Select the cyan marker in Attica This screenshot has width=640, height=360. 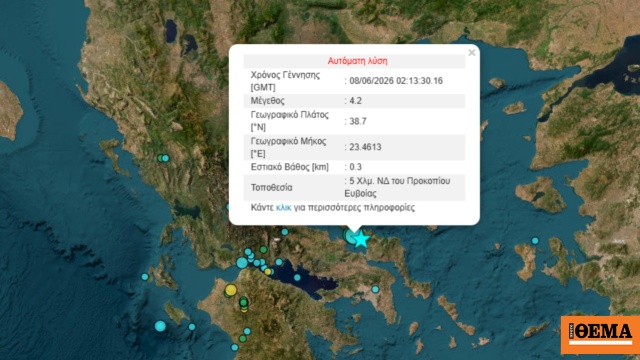click(375, 289)
